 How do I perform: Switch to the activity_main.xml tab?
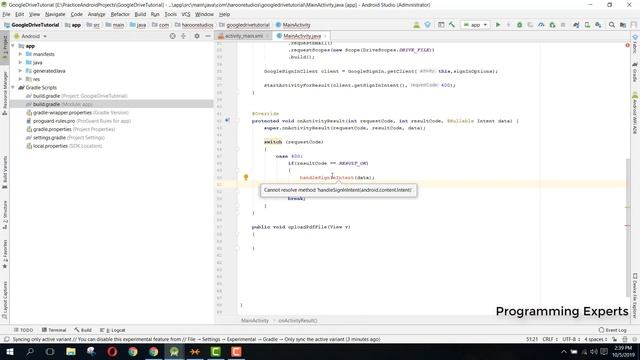pyautogui.click(x=244, y=36)
